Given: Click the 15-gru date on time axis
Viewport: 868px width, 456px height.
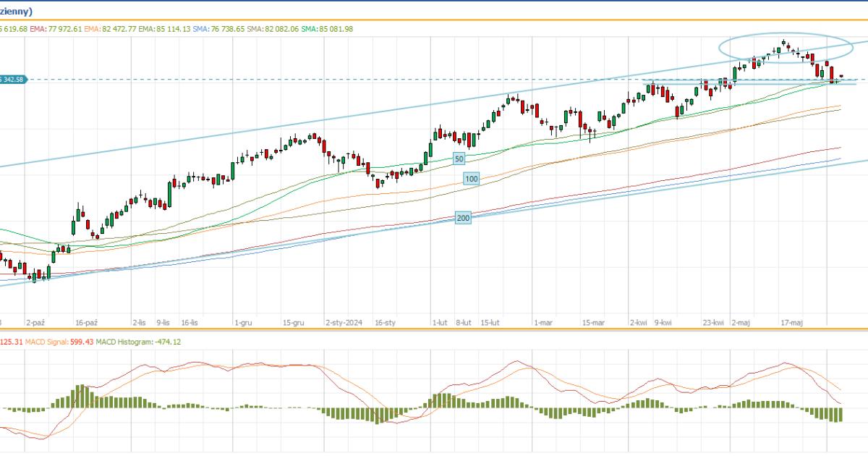Looking at the screenshot, I should pos(294,322).
